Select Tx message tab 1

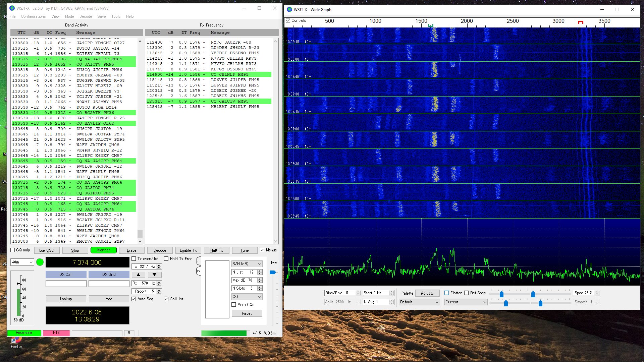point(199,261)
